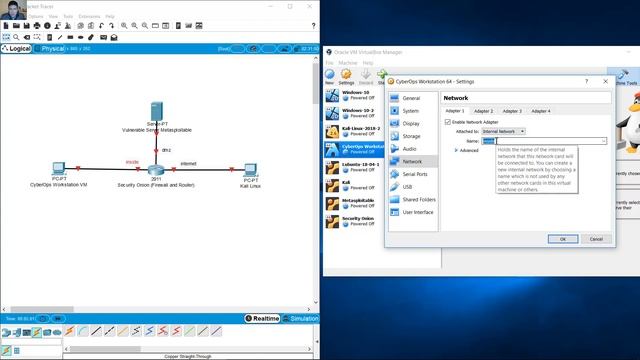Click the Settings gear in VirtualBox toolbar
Screen dimensions: 640x360
[346, 77]
